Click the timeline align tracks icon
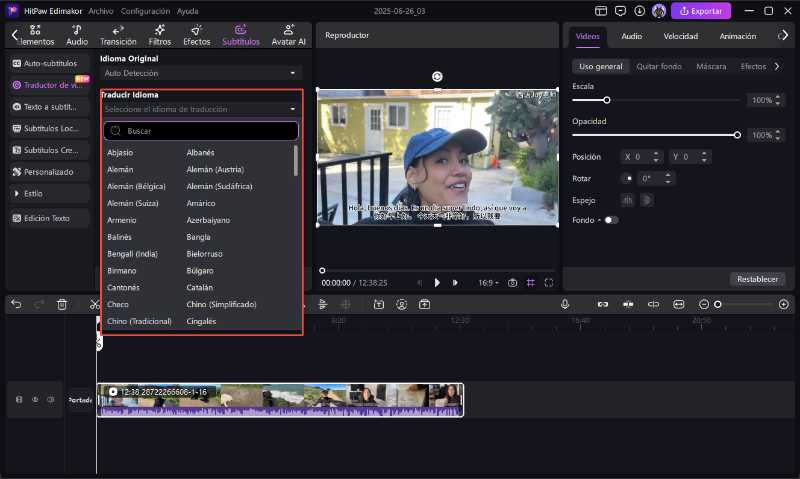This screenshot has width=800, height=479. pyautogui.click(x=322, y=305)
